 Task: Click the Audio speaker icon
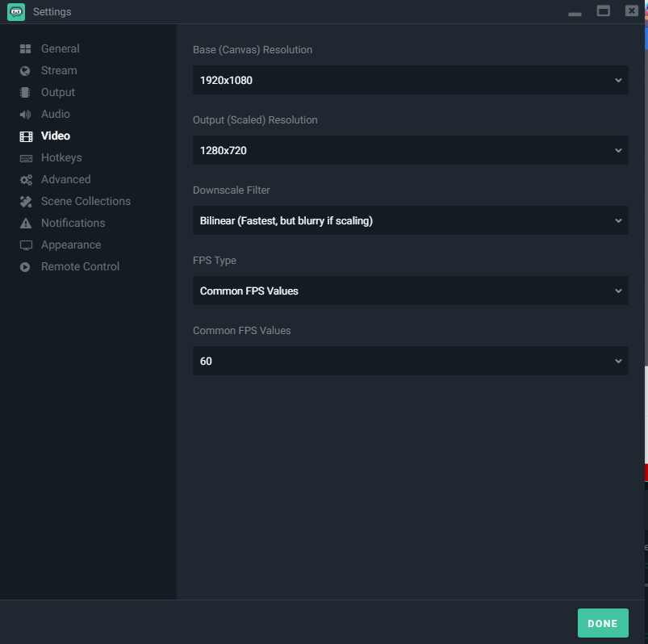26,115
